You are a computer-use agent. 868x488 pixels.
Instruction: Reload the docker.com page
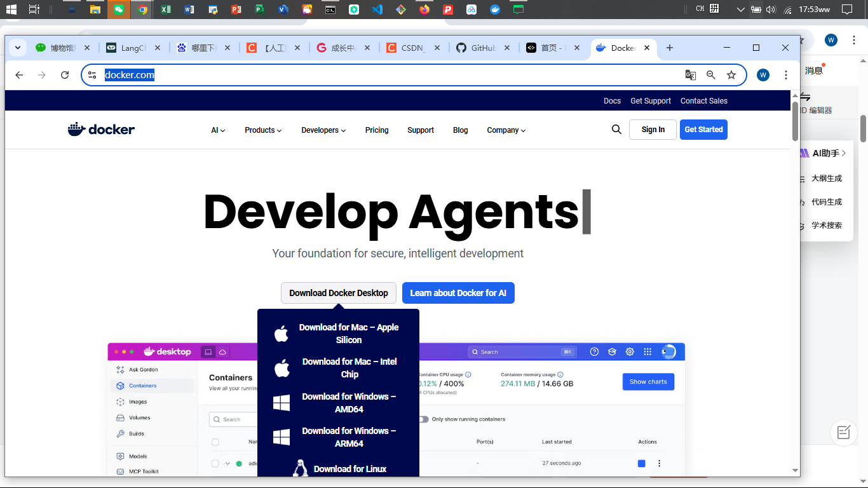pos(65,75)
